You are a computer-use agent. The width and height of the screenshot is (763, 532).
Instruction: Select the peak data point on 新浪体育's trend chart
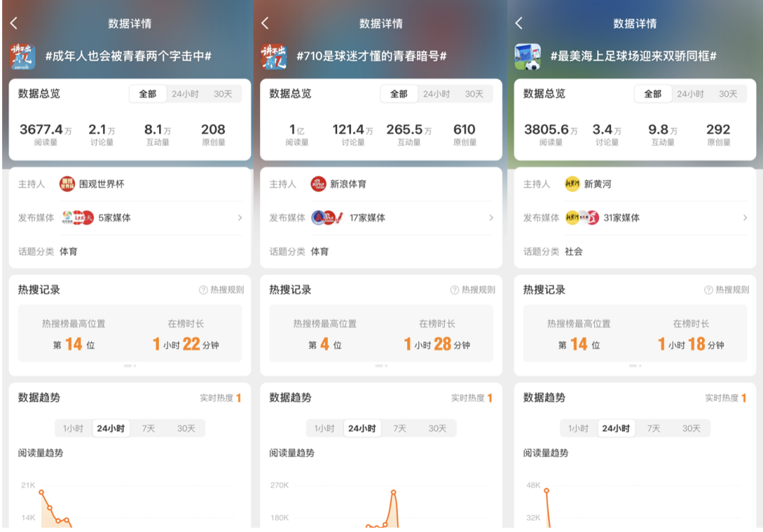[394, 492]
